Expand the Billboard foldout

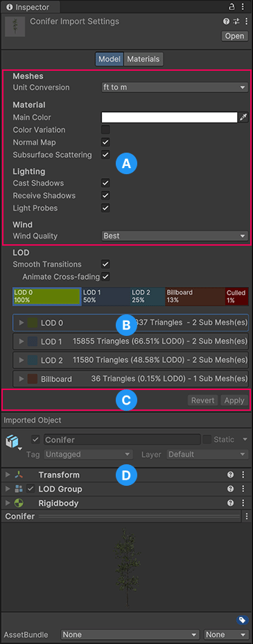[x=21, y=379]
